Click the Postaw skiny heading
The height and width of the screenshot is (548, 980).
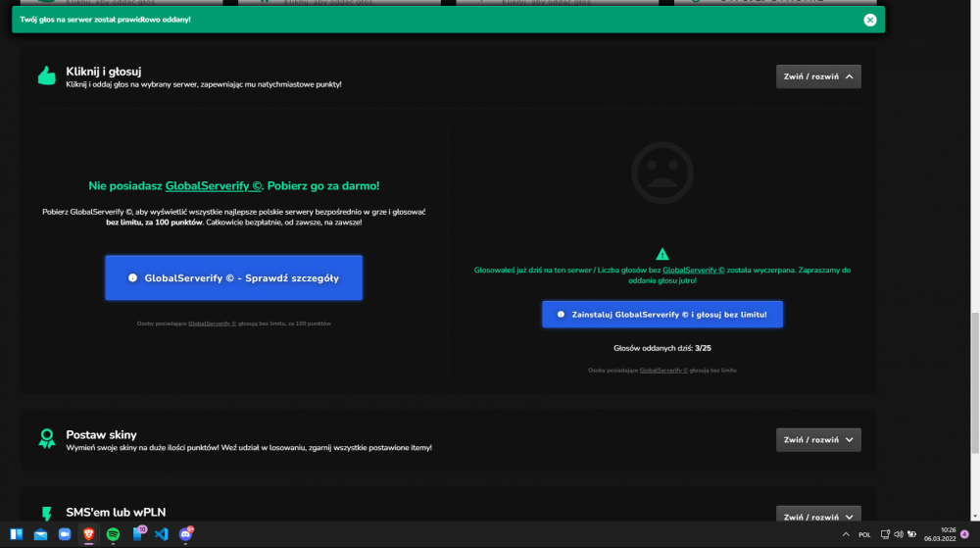click(101, 434)
